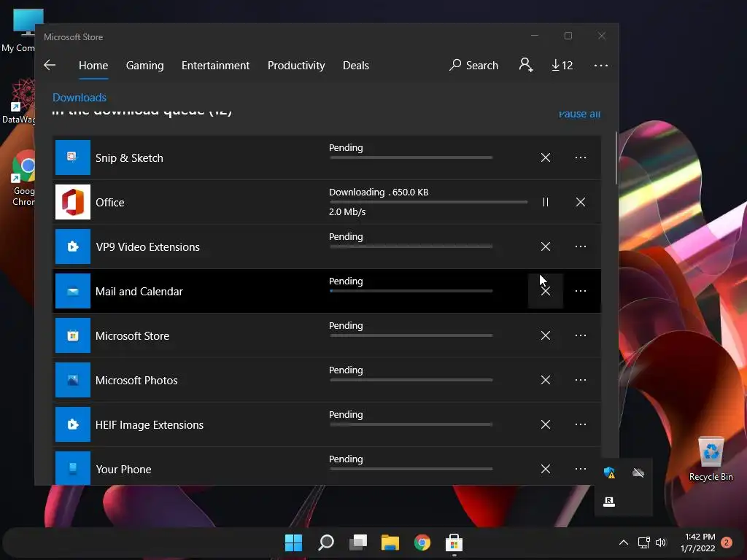Viewport: 747px width, 560px height.
Task: Select the Productivity tab
Action: point(296,65)
